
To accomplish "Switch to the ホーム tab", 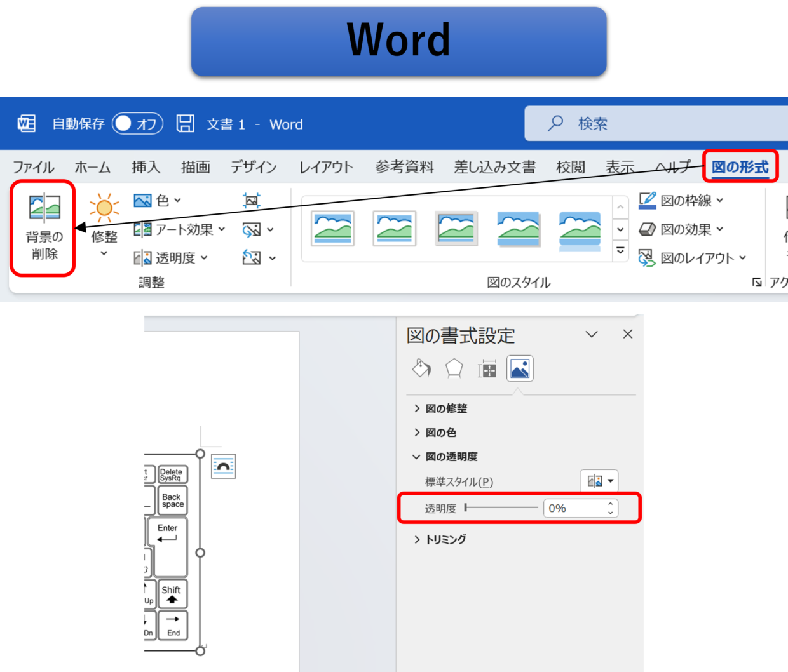I will click(92, 167).
